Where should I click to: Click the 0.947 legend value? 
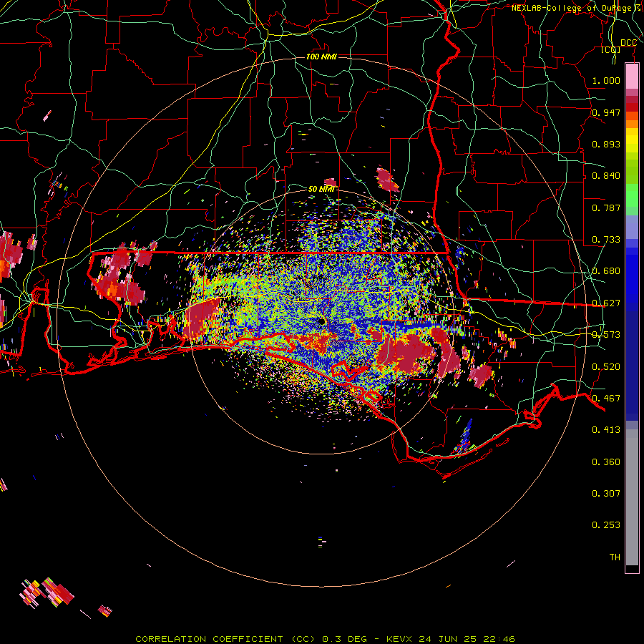(x=606, y=112)
